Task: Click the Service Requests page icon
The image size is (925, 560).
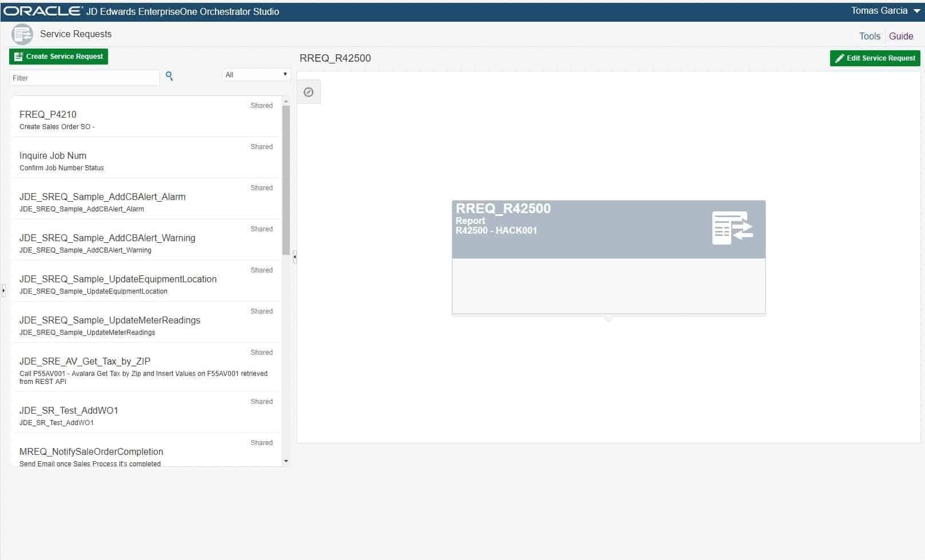Action: (22, 34)
